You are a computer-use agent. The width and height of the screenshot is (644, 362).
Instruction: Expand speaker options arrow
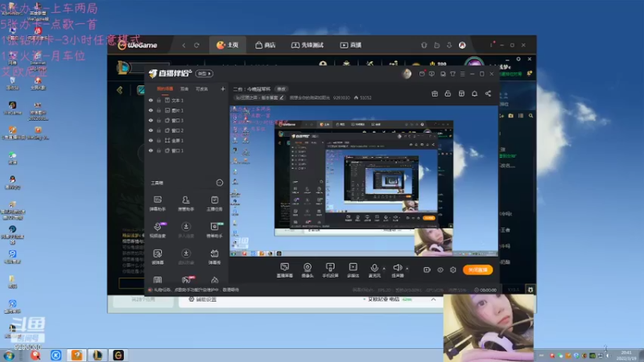(407, 269)
